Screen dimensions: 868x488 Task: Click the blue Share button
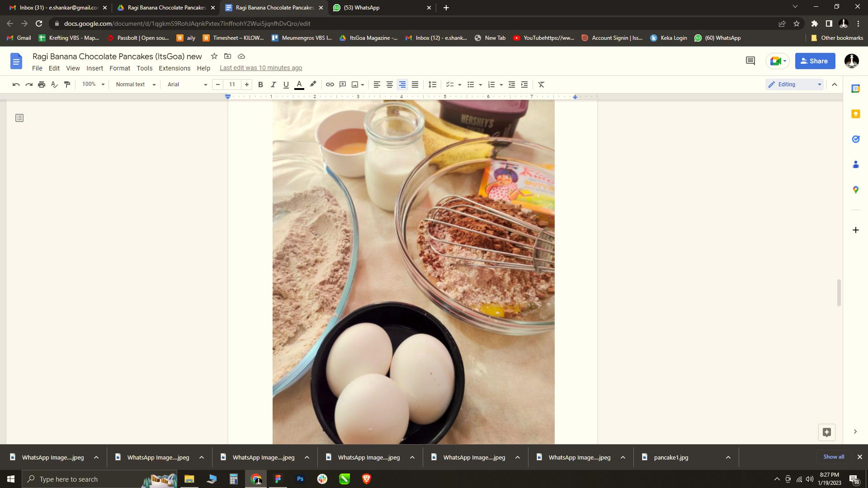coord(815,61)
